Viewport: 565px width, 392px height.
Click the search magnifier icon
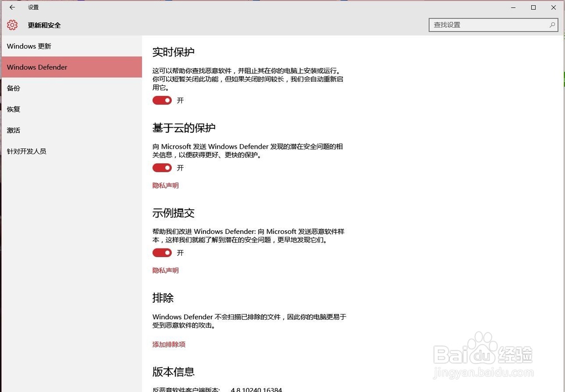tap(552, 25)
